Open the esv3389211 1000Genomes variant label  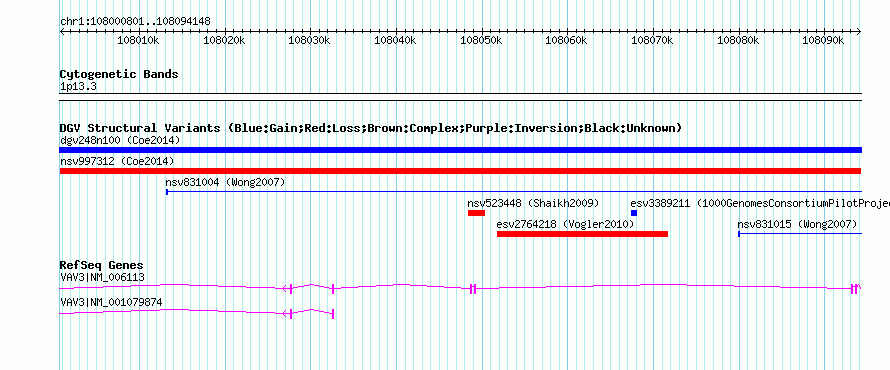point(760,203)
